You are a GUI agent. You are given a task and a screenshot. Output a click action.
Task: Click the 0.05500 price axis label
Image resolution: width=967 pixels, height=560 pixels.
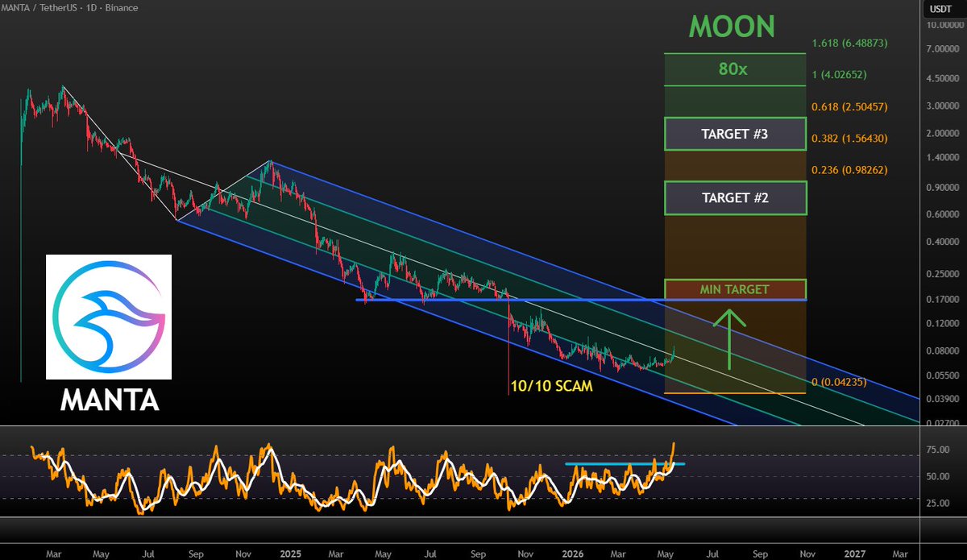click(943, 375)
